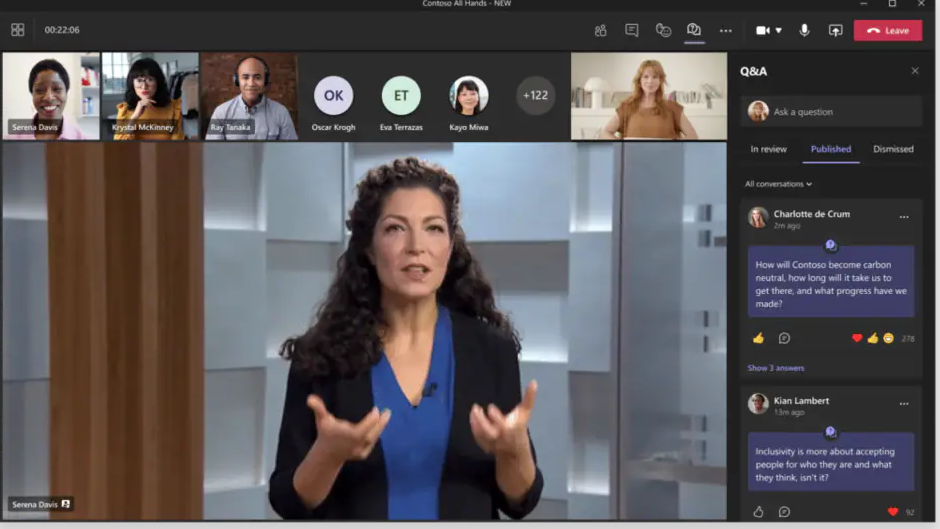This screenshot has height=529, width=940.
Task: Click heart reaction on Kian Lambert's question
Action: (x=893, y=512)
